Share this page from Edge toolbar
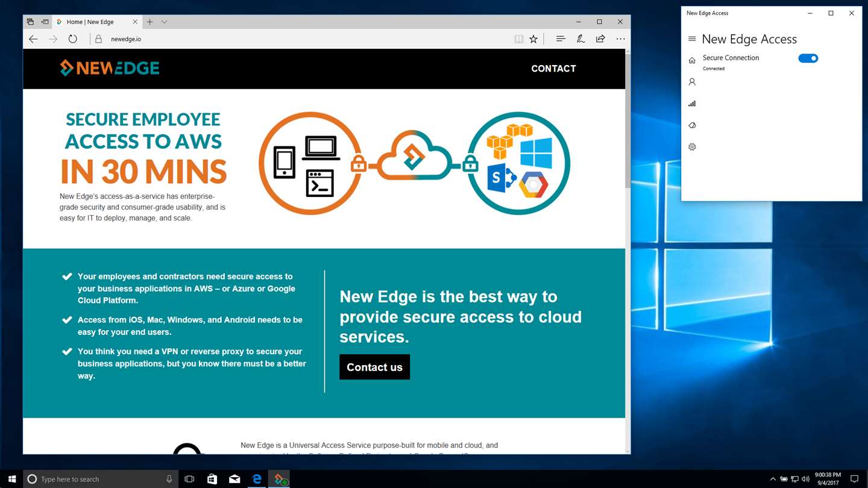868x488 pixels. (x=600, y=39)
